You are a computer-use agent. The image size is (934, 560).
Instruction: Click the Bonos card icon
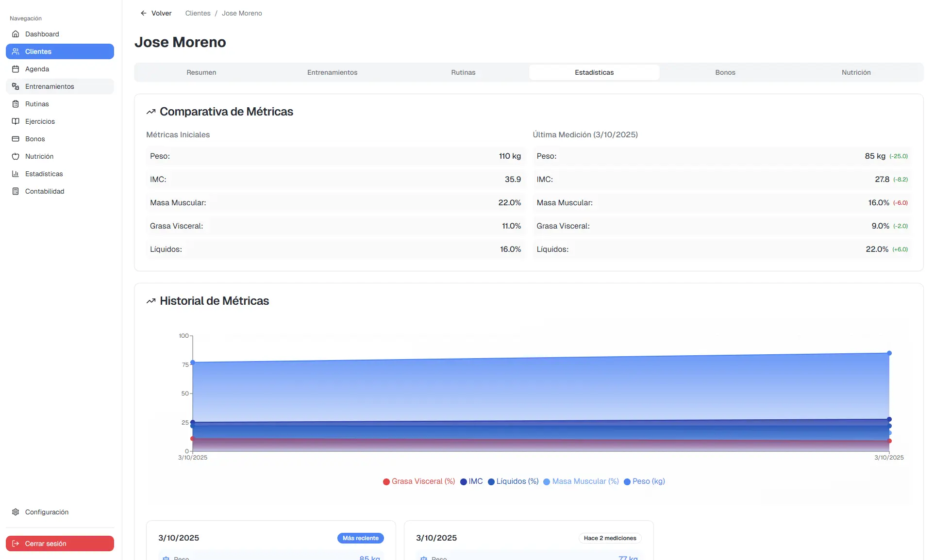pyautogui.click(x=16, y=139)
